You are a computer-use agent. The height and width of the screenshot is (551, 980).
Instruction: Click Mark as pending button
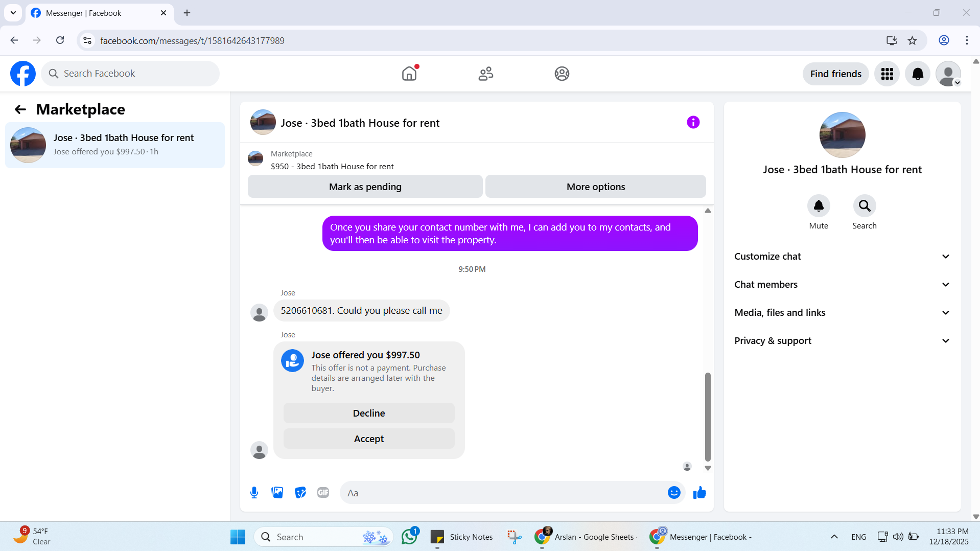click(x=365, y=187)
